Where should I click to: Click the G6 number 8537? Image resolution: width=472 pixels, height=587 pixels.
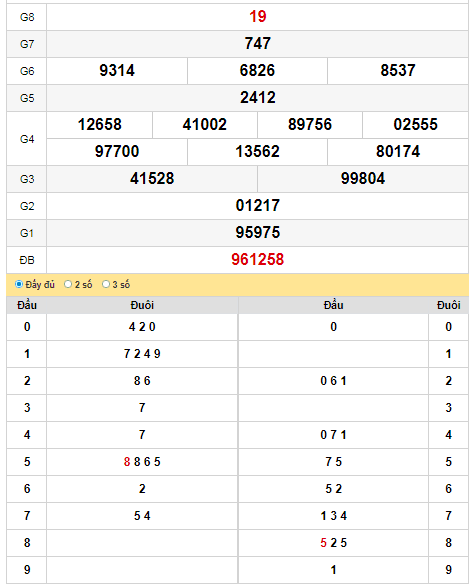coord(398,70)
